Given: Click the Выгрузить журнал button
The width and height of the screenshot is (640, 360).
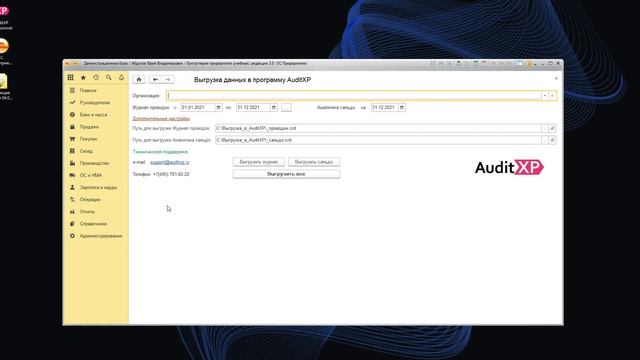Looking at the screenshot, I should tap(259, 162).
